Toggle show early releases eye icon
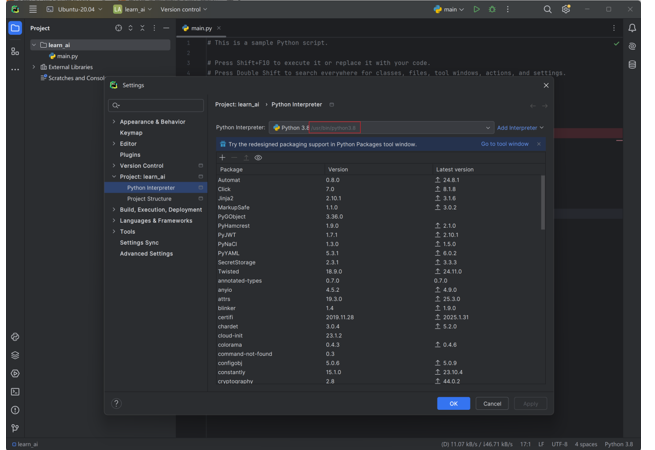This screenshot has height=450, width=655. pyautogui.click(x=258, y=158)
